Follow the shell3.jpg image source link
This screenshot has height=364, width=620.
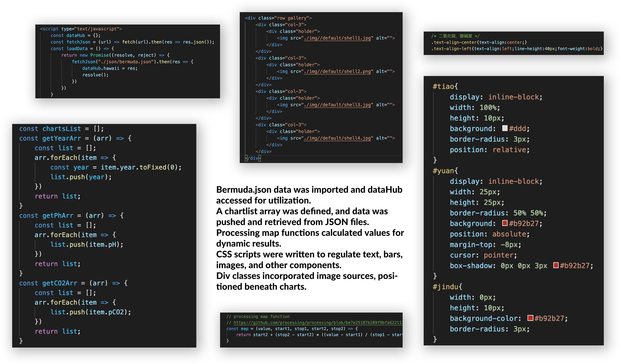tap(337, 105)
